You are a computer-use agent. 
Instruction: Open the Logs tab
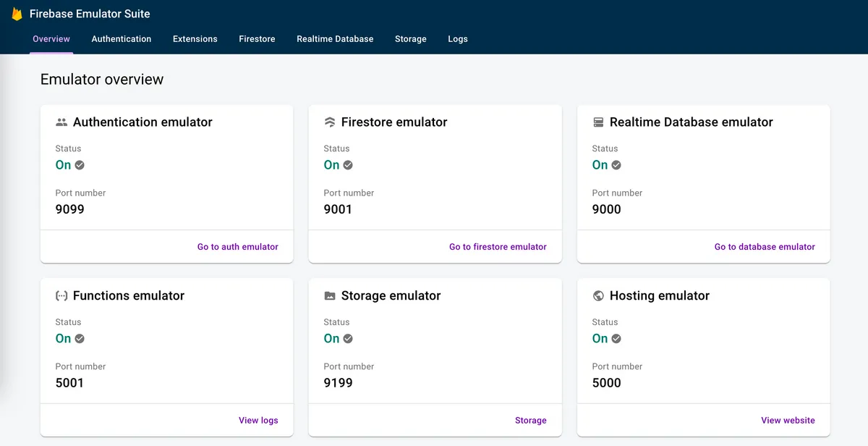[x=458, y=39]
